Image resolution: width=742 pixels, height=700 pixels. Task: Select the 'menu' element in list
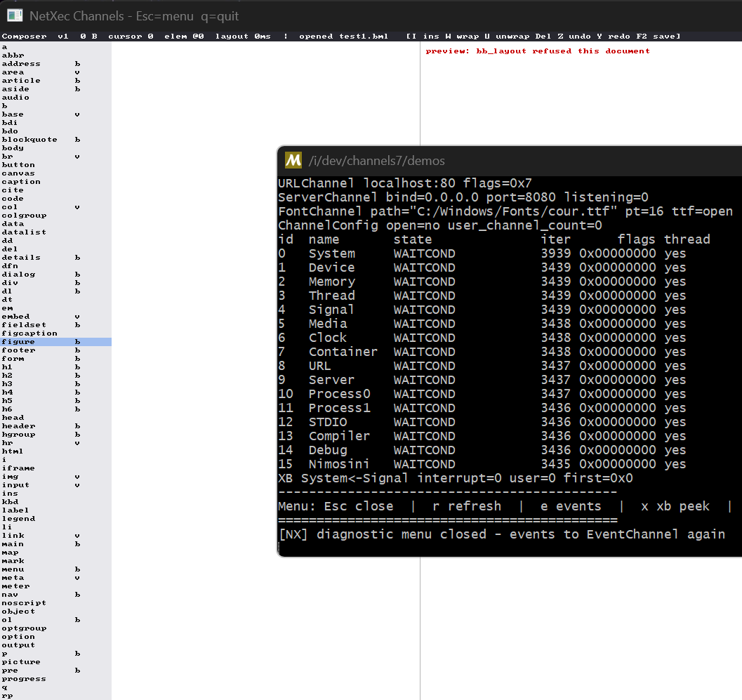tap(56, 569)
